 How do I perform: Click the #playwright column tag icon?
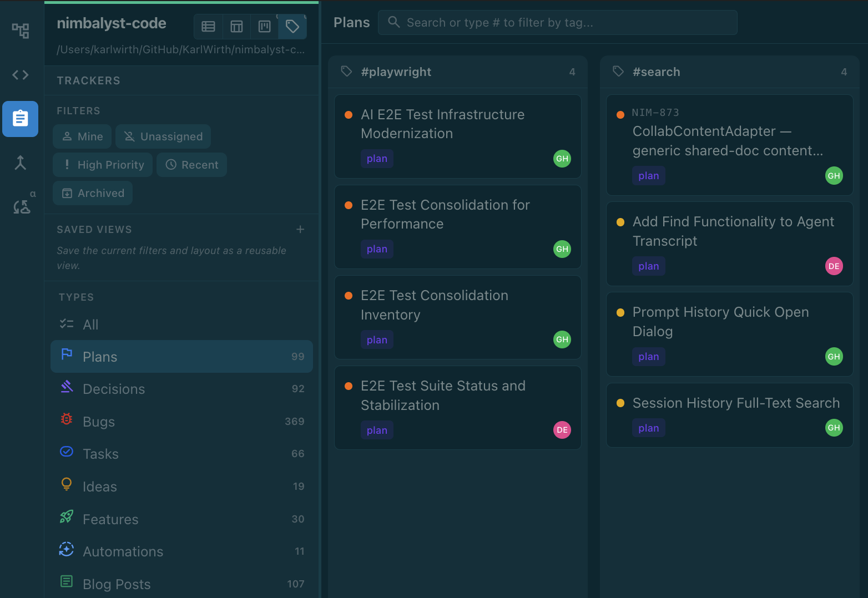pyautogui.click(x=347, y=72)
